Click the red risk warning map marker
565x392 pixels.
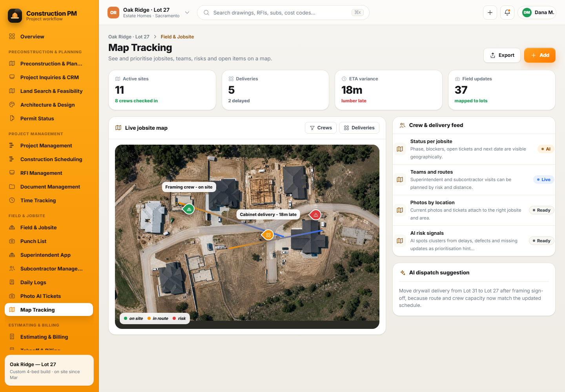pos(315,215)
